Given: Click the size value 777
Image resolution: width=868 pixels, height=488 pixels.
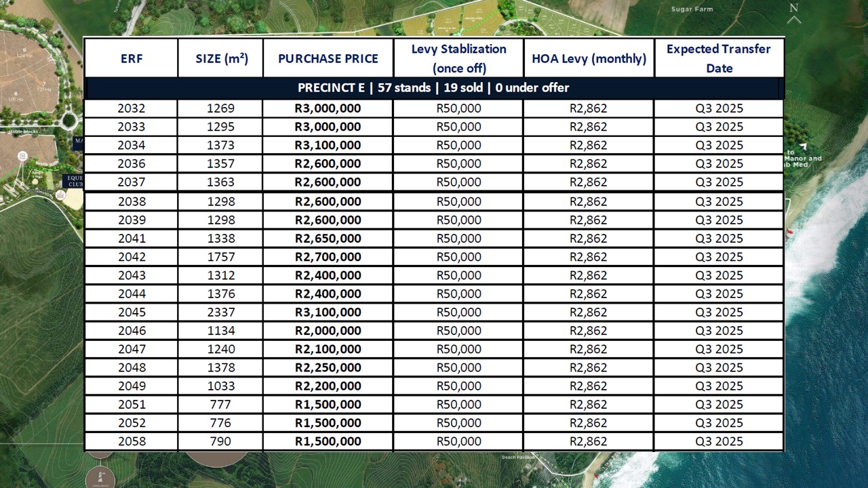Looking at the screenshot, I should coord(221,405).
